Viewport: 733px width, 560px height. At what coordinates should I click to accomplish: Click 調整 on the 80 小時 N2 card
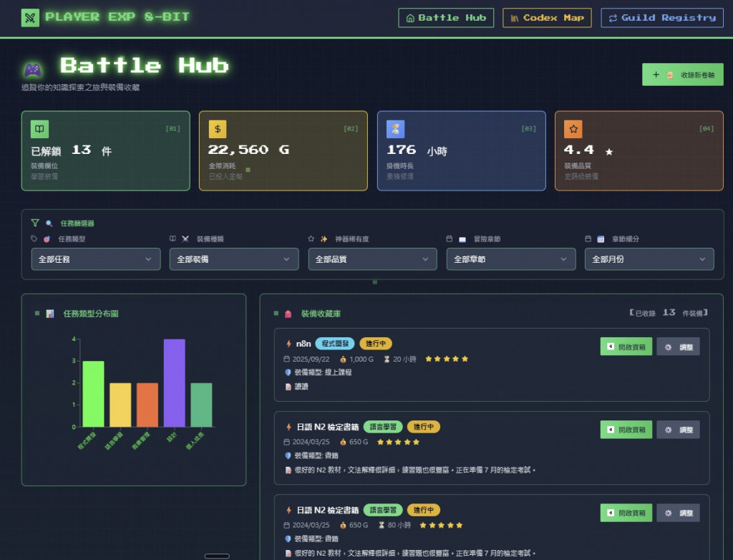point(679,513)
